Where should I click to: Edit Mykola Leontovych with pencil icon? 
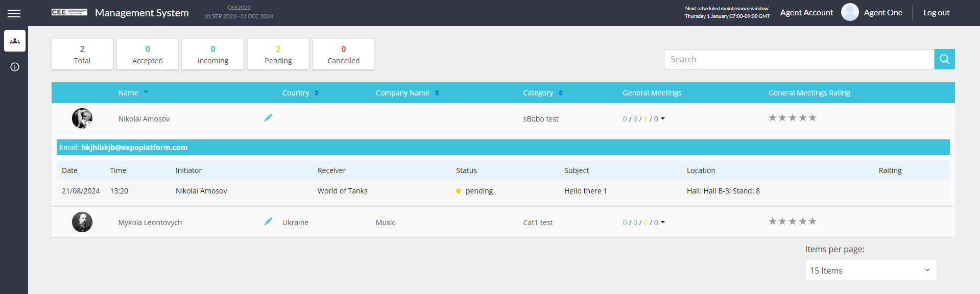[x=268, y=222]
